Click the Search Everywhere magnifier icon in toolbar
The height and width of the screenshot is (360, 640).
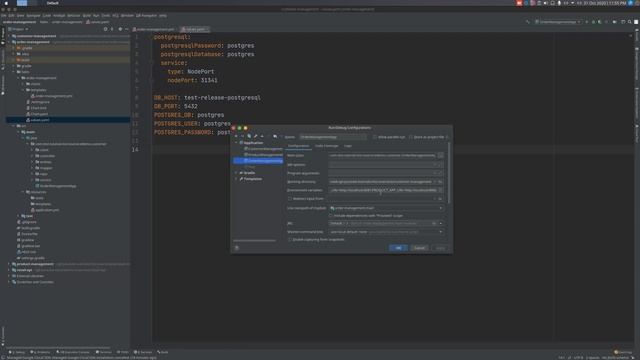pyautogui.click(x=629, y=22)
